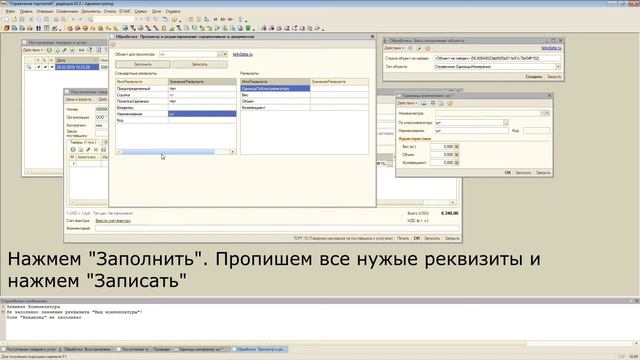Open the Сервис menu
The width and height of the screenshot is (640, 360).
tap(141, 11)
